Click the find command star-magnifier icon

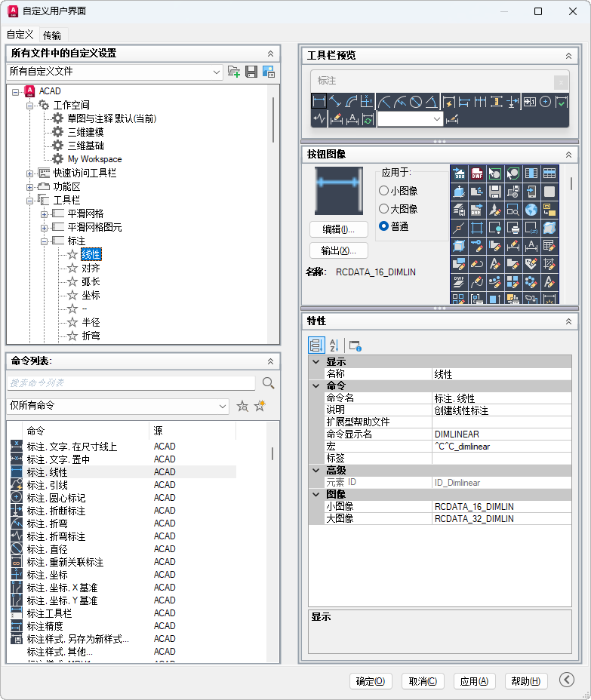pos(242,406)
